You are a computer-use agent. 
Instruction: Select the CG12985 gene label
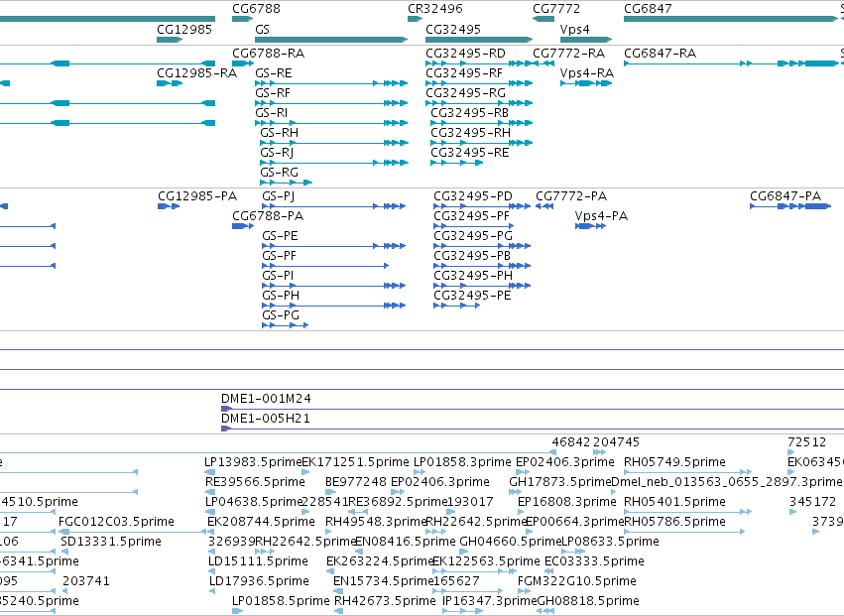point(184,29)
